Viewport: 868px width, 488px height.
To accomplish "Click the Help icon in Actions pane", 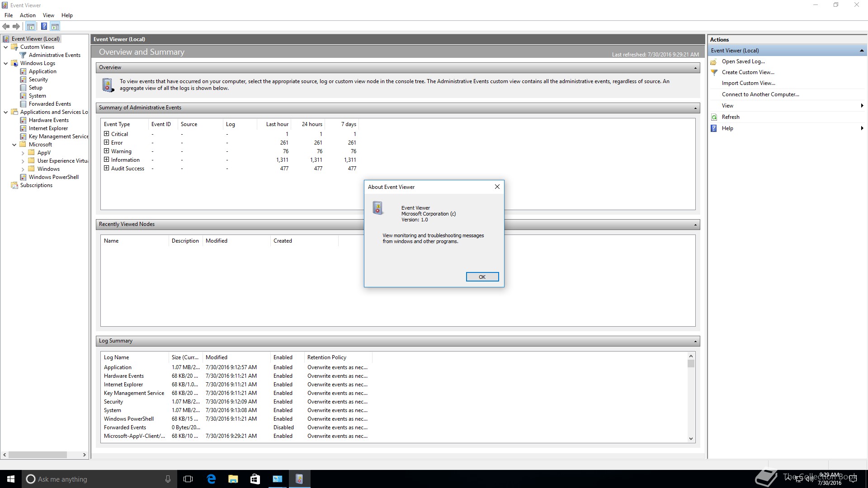I will coord(714,128).
